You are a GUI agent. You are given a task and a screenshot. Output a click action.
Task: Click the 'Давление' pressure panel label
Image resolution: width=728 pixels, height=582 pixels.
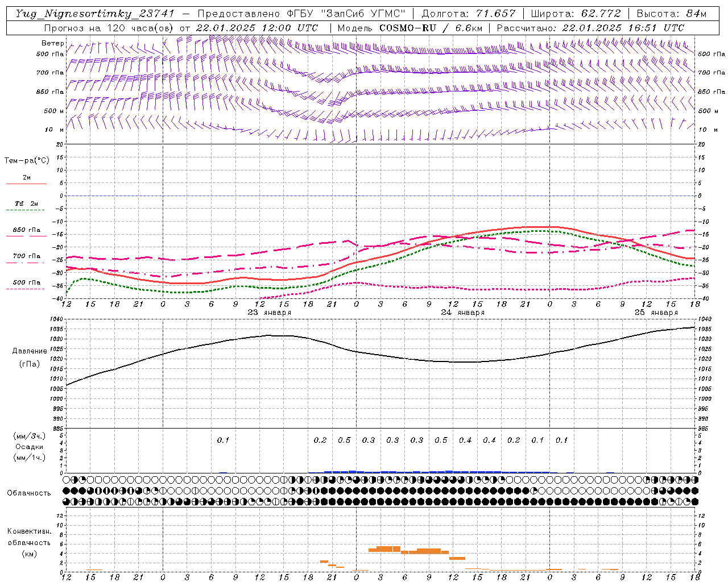(30, 351)
